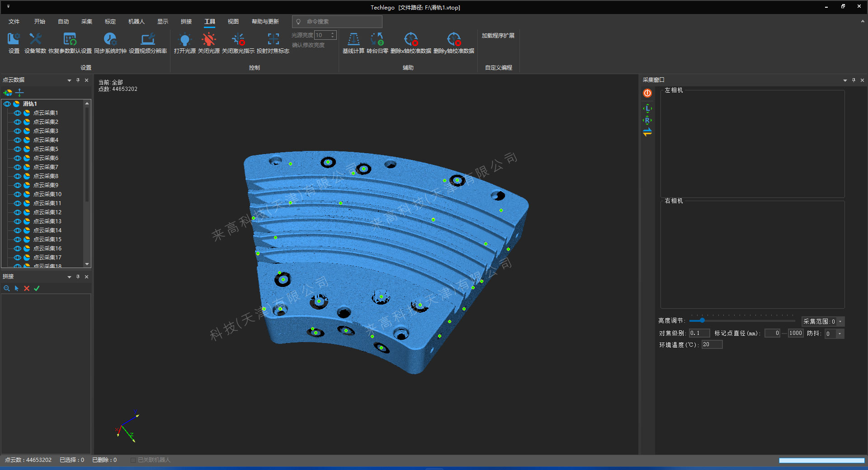This screenshot has width=868, height=470.
Task: Click the 亮度调节 brightness slider handle
Action: [x=702, y=320]
